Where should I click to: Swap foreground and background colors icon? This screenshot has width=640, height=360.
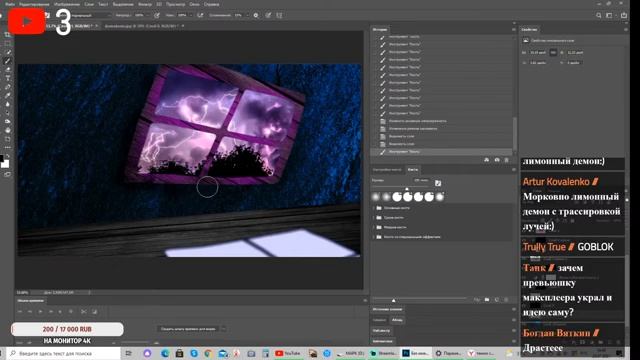tap(8, 156)
